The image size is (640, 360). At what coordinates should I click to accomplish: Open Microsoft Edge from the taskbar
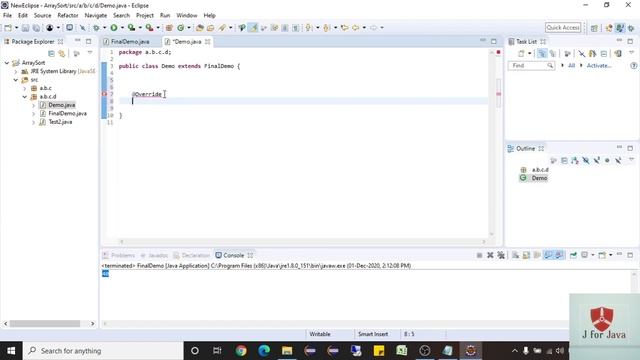(x=264, y=351)
